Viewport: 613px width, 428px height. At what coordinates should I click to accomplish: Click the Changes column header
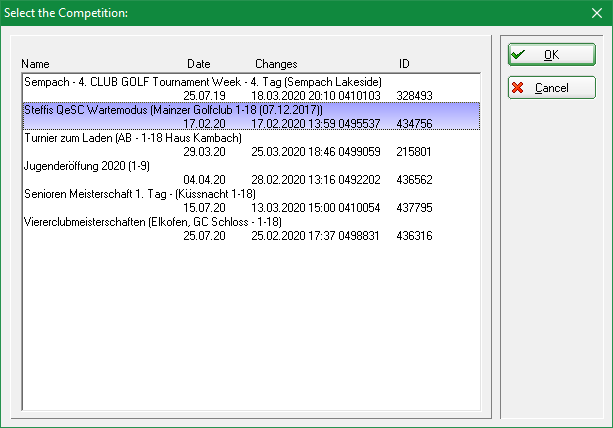[x=276, y=64]
